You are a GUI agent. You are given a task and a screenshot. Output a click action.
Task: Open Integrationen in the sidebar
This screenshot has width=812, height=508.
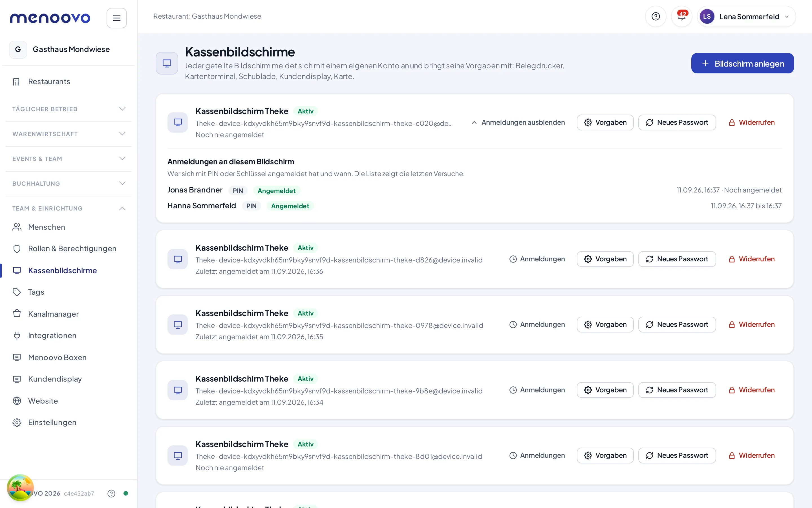[69, 335]
